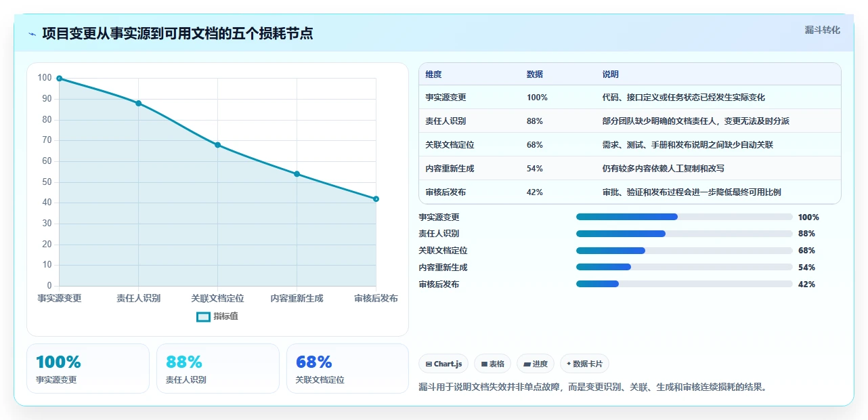Click the description 仍有较多内容依赖人工复制和改写

pos(664,169)
